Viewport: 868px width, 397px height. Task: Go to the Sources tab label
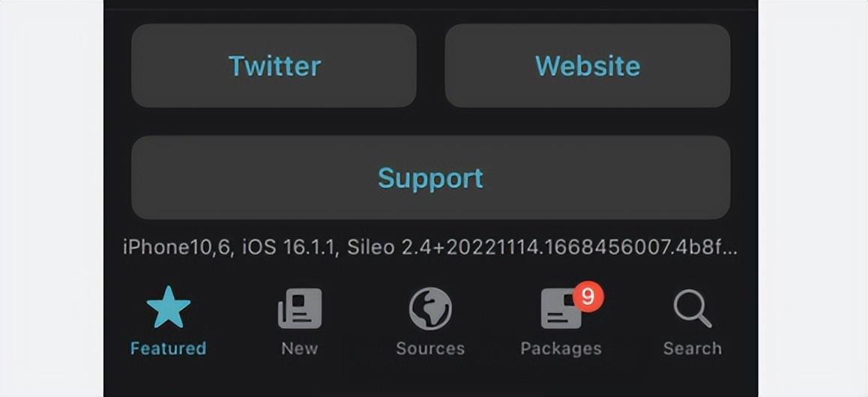point(430,348)
